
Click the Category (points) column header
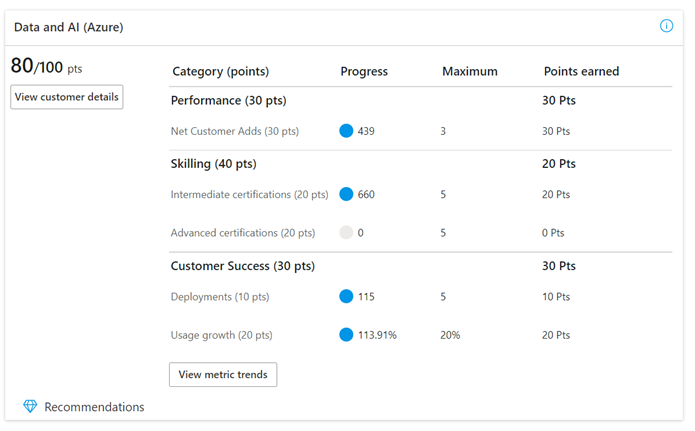pos(221,71)
